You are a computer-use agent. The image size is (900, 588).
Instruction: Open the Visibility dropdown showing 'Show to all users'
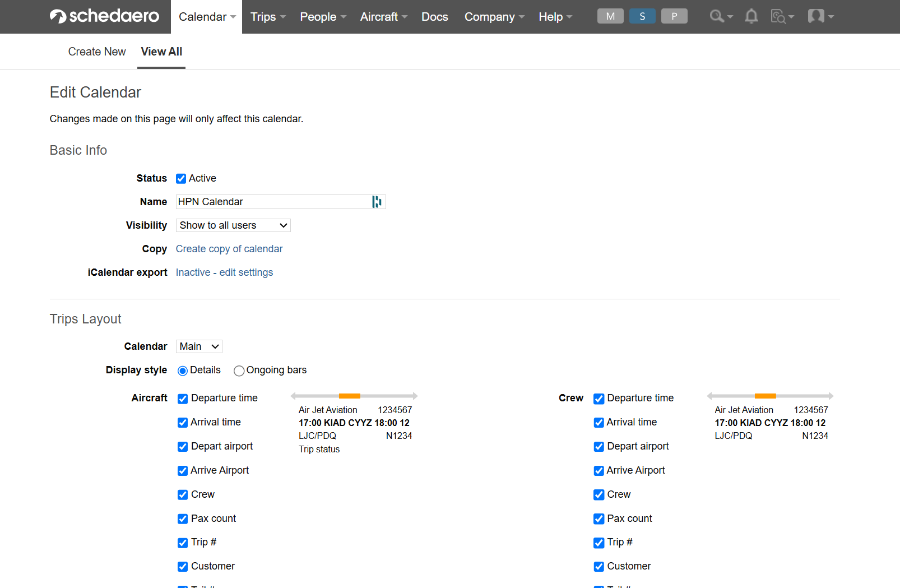point(233,225)
